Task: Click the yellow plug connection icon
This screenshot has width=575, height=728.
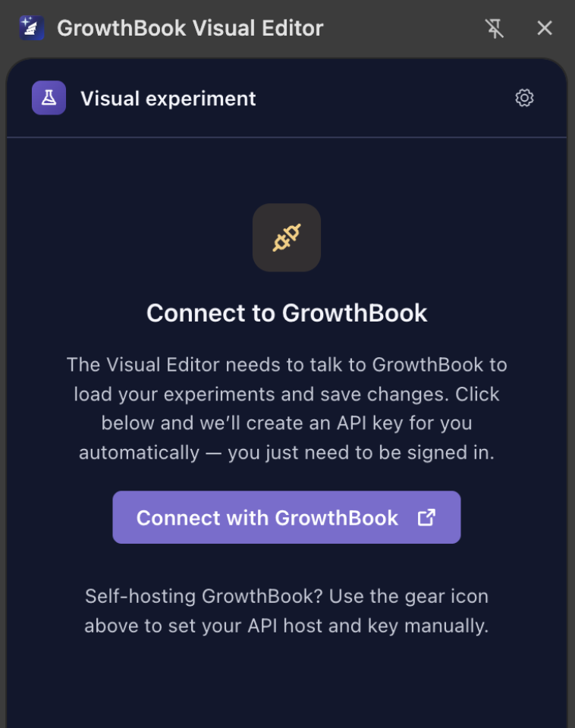Action: [x=287, y=237]
